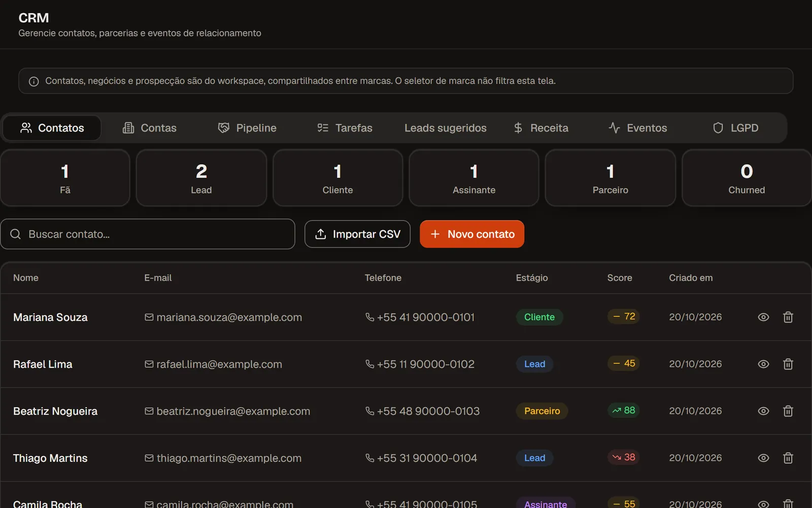Open the Eventos tab
812x508 pixels.
(x=638, y=128)
